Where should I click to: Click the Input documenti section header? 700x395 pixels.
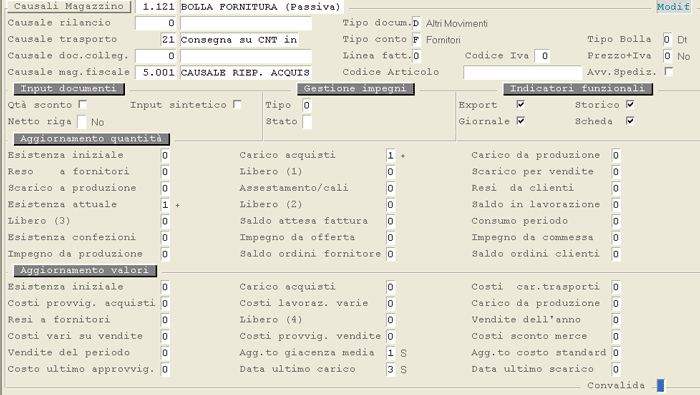(x=69, y=89)
